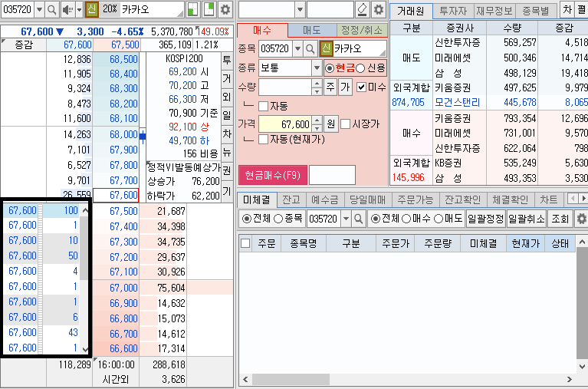This screenshot has width=588, height=389.
Task: Click the green 신 credit badge in top toolbar
Action: pos(92,9)
